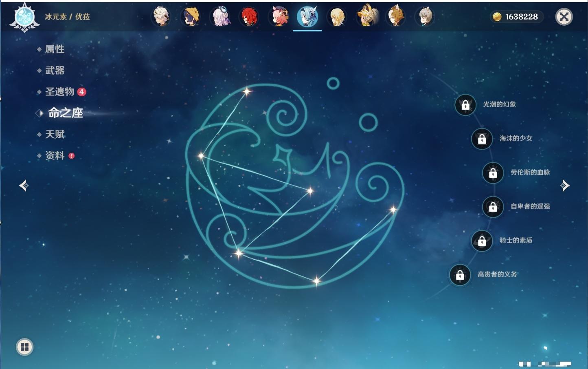
Task: Open the 属性 attributes page
Action: [55, 49]
